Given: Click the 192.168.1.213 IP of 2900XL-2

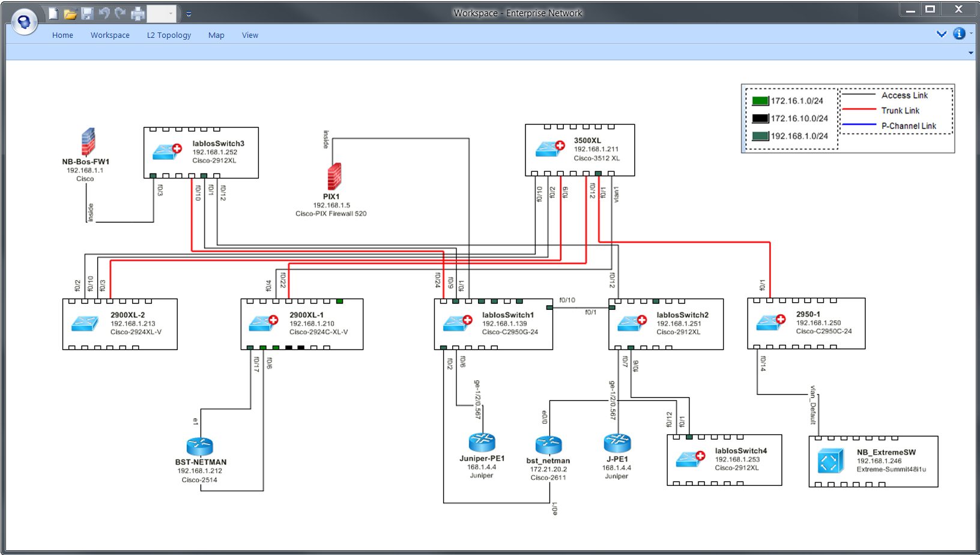Looking at the screenshot, I should [133, 324].
